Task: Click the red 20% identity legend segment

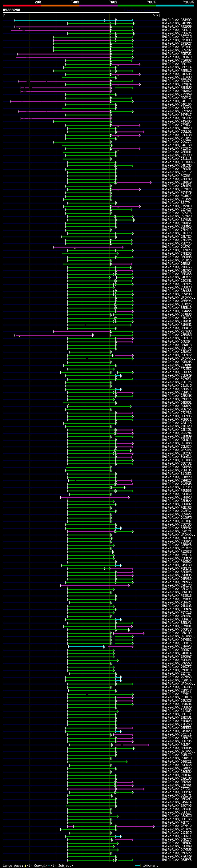Action: (22, 6)
